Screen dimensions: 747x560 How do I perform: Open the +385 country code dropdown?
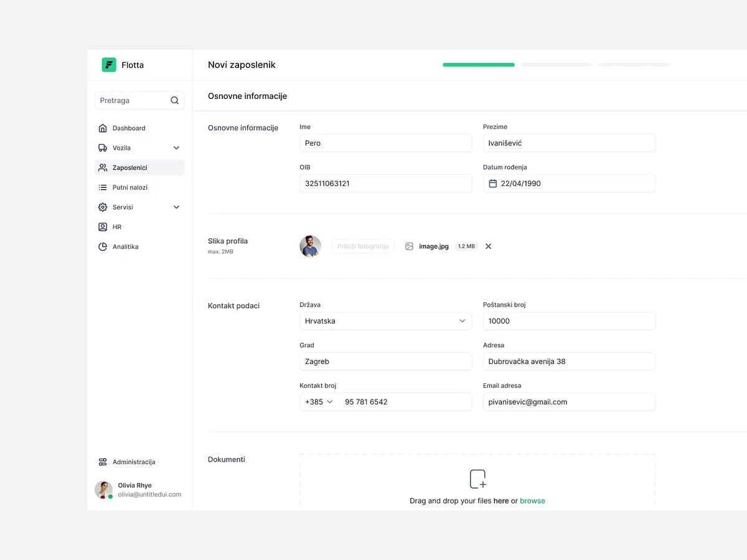pos(318,401)
